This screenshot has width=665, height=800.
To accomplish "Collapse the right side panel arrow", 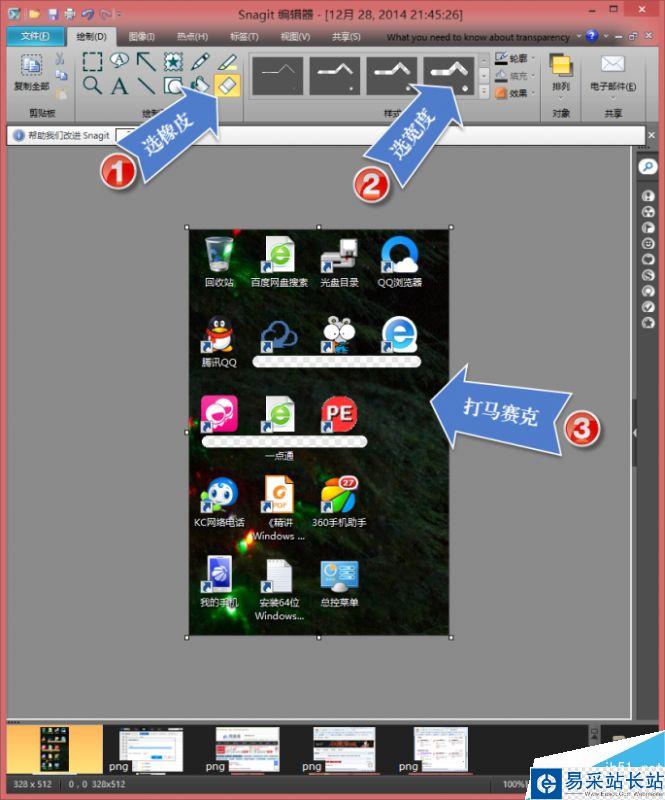I will pyautogui.click(x=635, y=433).
